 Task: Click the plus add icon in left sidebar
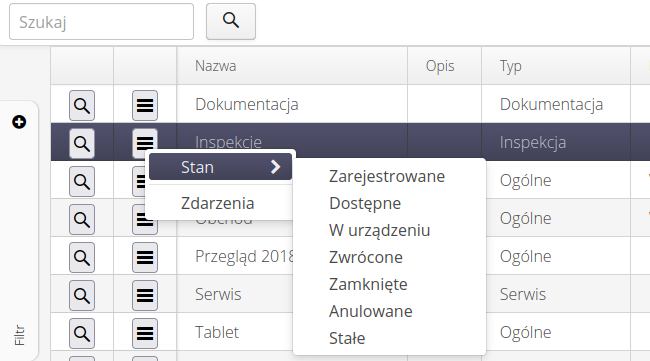pos(19,122)
